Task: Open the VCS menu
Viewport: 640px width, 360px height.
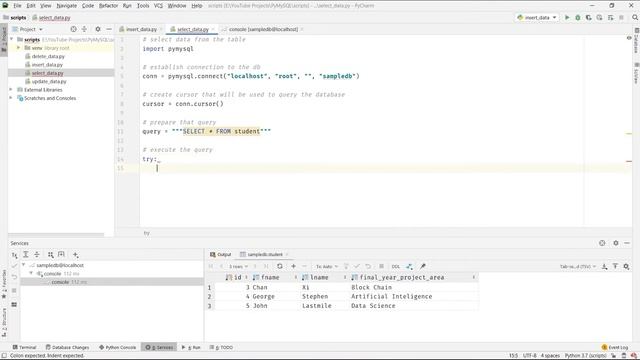Action: coord(158,6)
